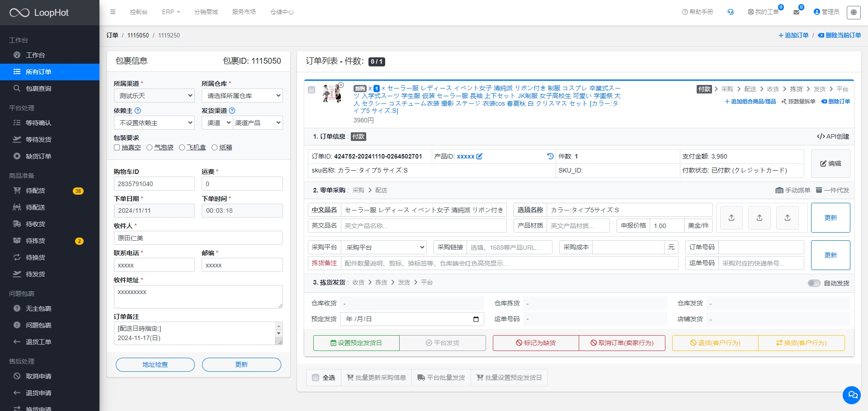This screenshot has height=411, width=868.
Task: Click the hamburger menu toggle icon
Action: 113,12
